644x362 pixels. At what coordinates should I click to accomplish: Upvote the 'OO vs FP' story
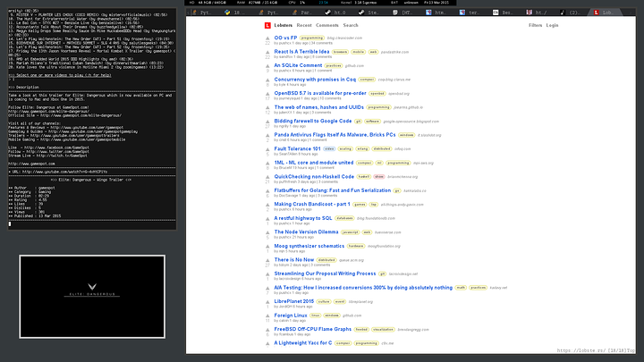click(x=267, y=38)
